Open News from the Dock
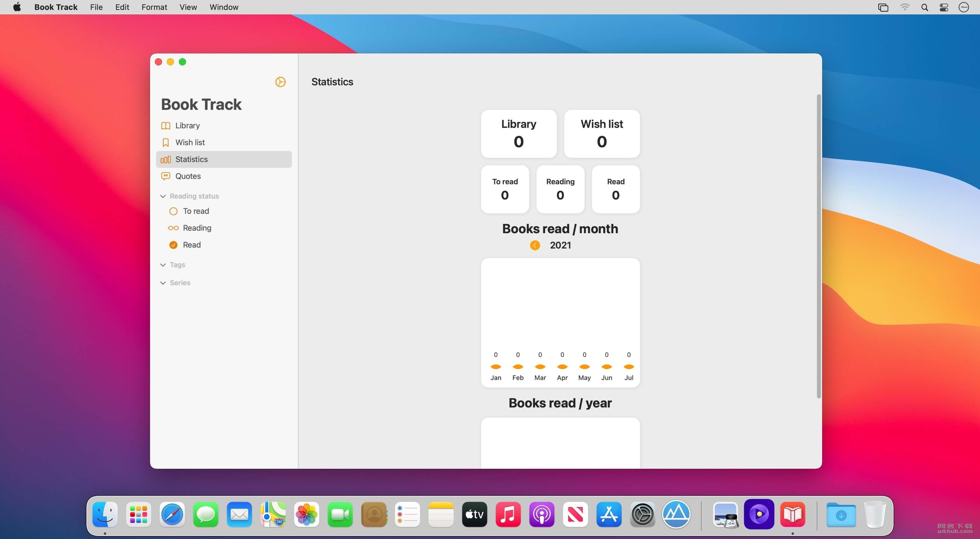The height and width of the screenshot is (539, 980). [575, 514]
